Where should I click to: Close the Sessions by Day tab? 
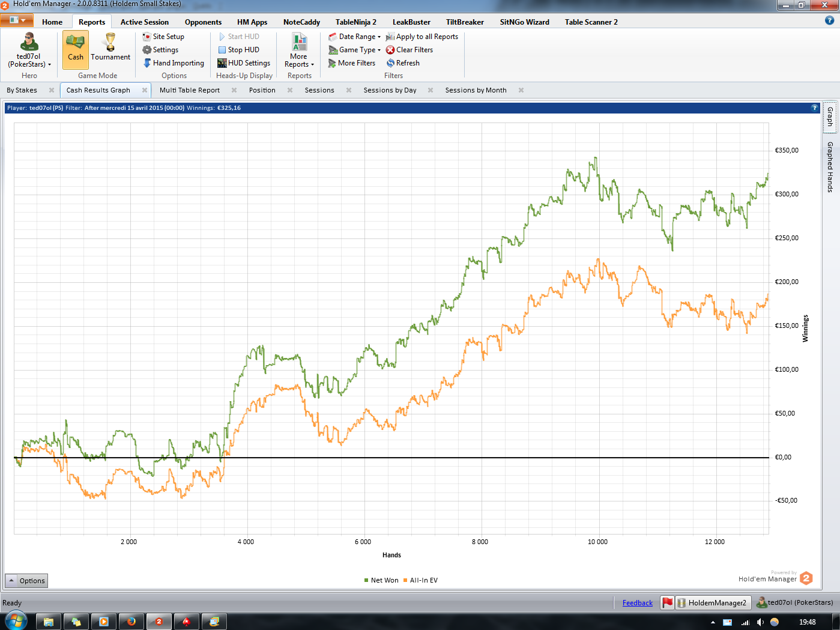point(431,90)
